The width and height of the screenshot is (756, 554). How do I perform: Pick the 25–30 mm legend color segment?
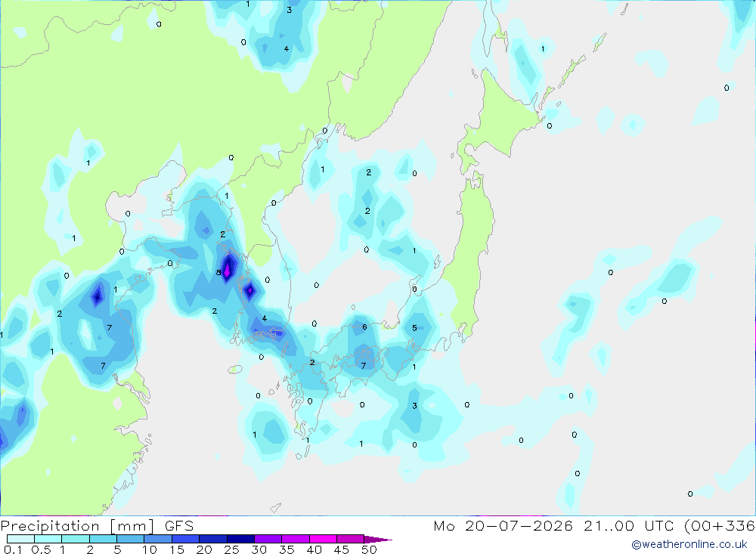(x=240, y=539)
